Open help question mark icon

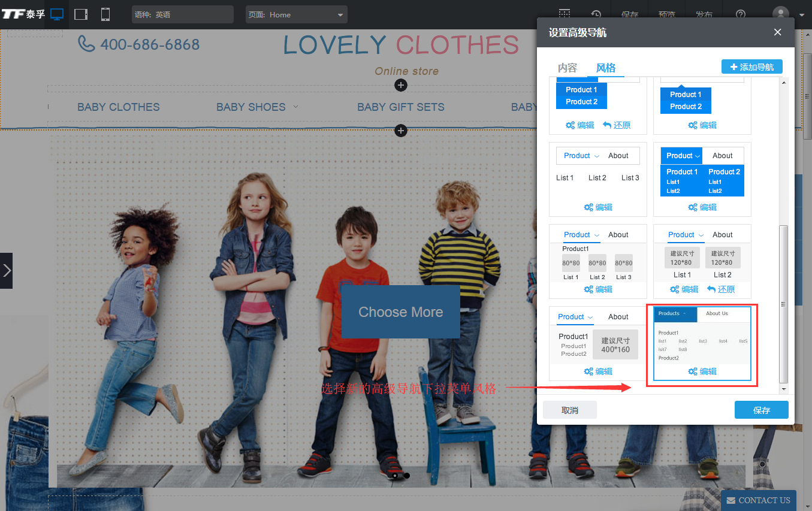tap(741, 14)
